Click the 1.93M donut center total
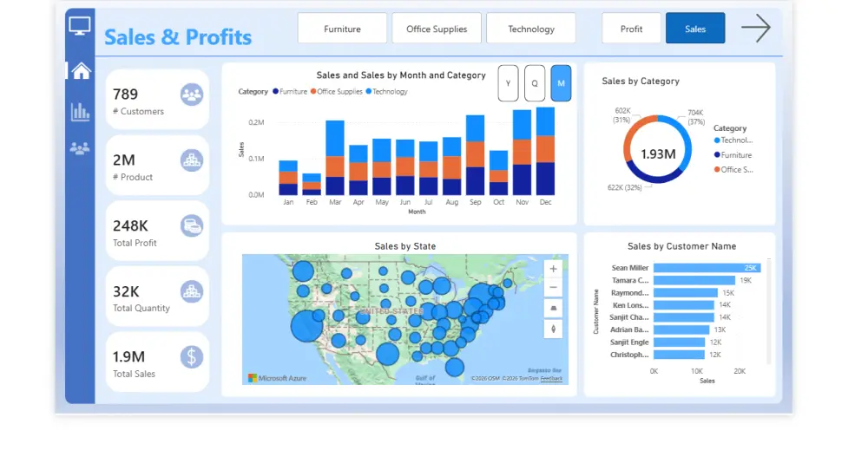Screen dimensions: 868x450 click(x=658, y=154)
